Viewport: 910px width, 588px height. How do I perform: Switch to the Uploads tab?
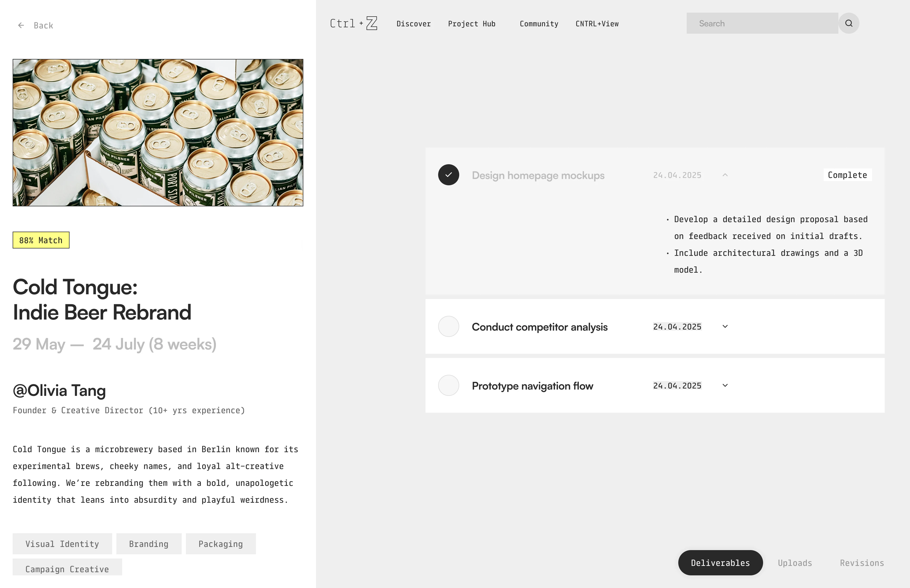click(795, 563)
